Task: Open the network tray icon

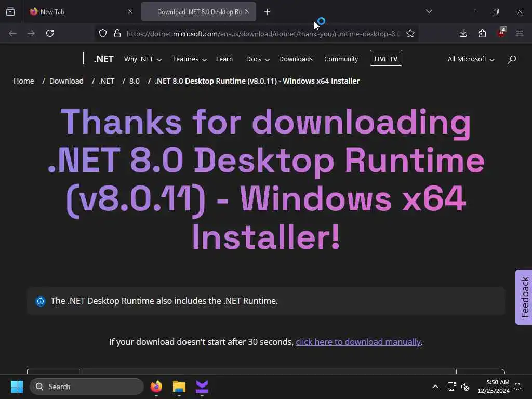Action: (x=451, y=387)
